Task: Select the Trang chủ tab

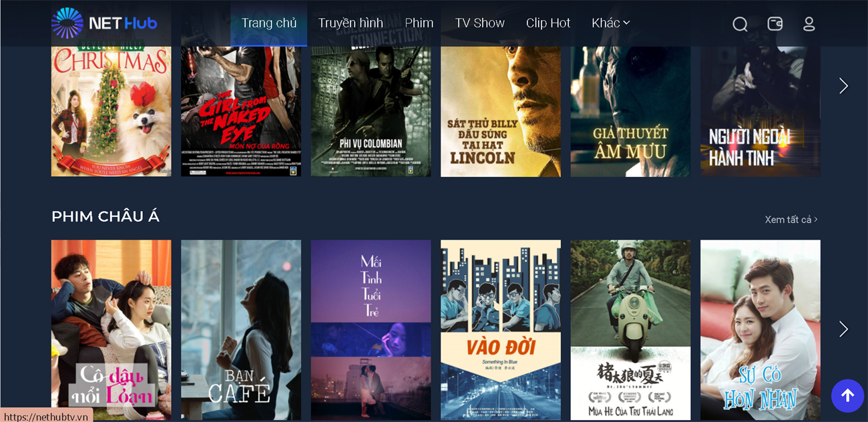Action: click(269, 23)
